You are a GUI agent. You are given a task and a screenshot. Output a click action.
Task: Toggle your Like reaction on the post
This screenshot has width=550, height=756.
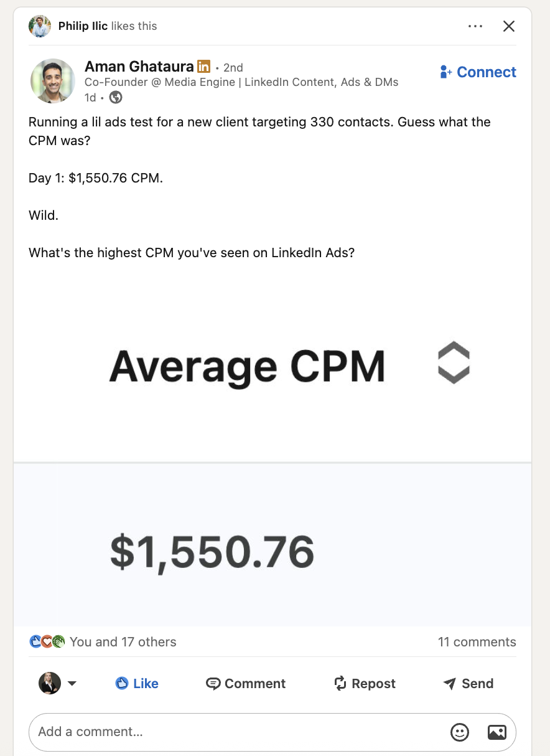136,683
